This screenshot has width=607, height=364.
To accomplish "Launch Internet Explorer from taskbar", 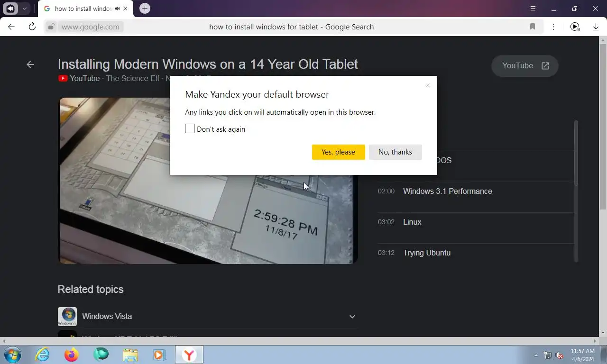I will (42, 355).
